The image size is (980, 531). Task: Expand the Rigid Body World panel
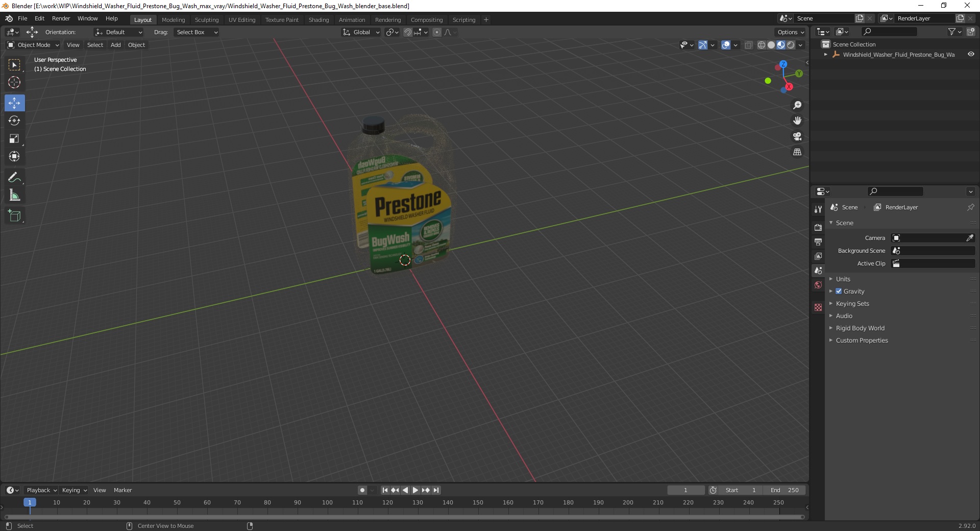860,328
